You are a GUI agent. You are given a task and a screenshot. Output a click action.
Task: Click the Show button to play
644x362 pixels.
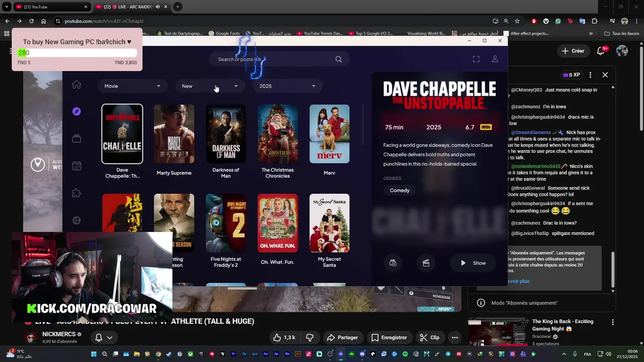[x=473, y=263]
